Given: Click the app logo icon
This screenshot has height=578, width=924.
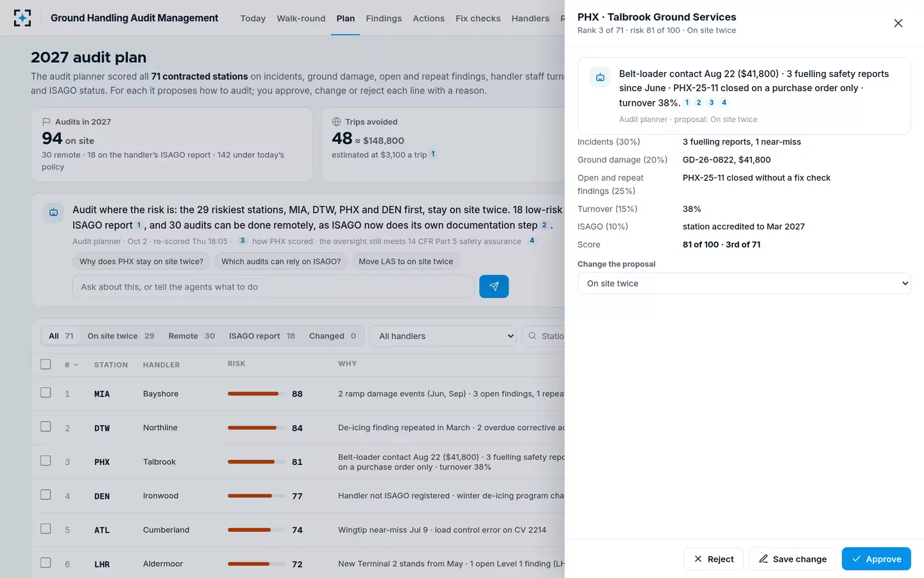Looking at the screenshot, I should point(22,18).
